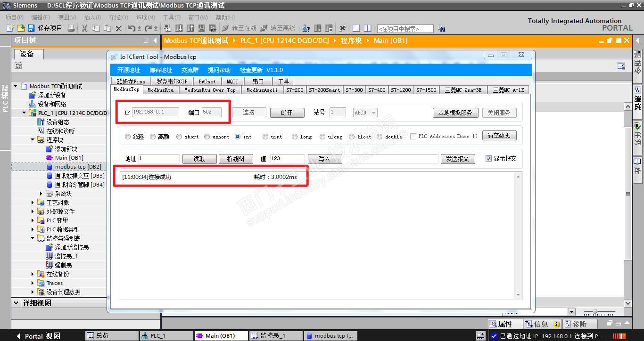Click the 值 value input field
Screen dimensions: 644x341
coord(287,159)
